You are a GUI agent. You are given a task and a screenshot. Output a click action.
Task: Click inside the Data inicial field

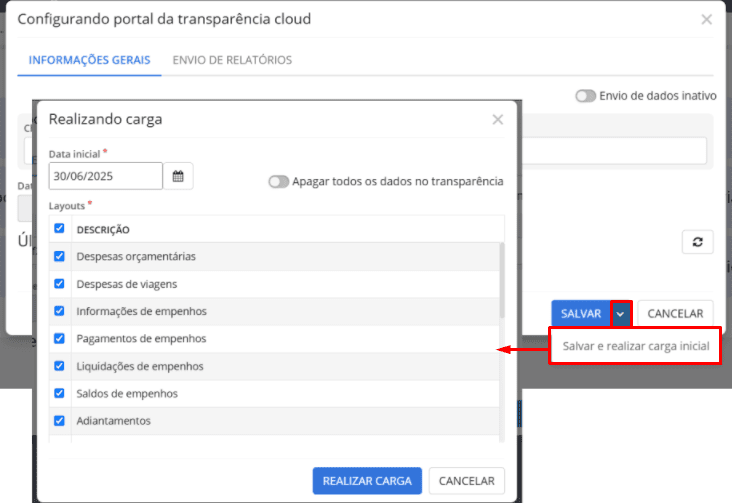pyautogui.click(x=105, y=176)
